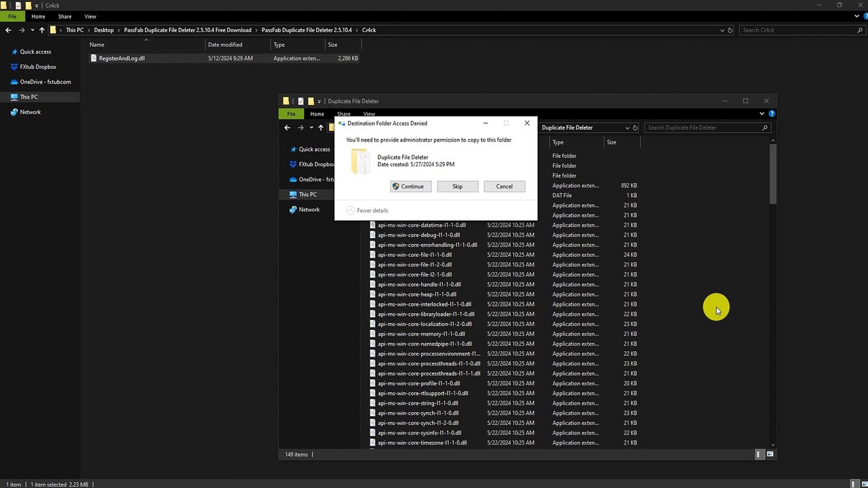Select Network in Cr4ck sidebar
868x488 pixels.
[x=30, y=112]
